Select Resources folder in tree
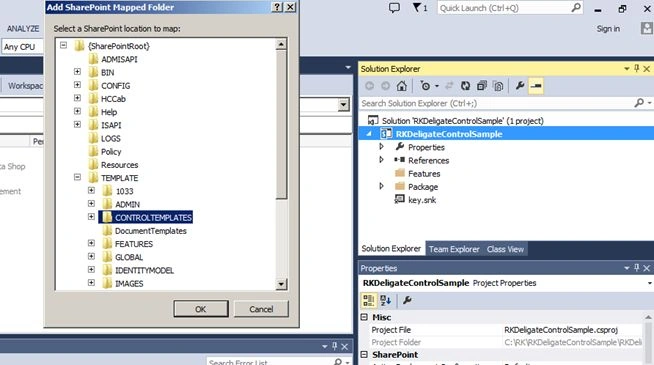This screenshot has width=654, height=365. [119, 165]
